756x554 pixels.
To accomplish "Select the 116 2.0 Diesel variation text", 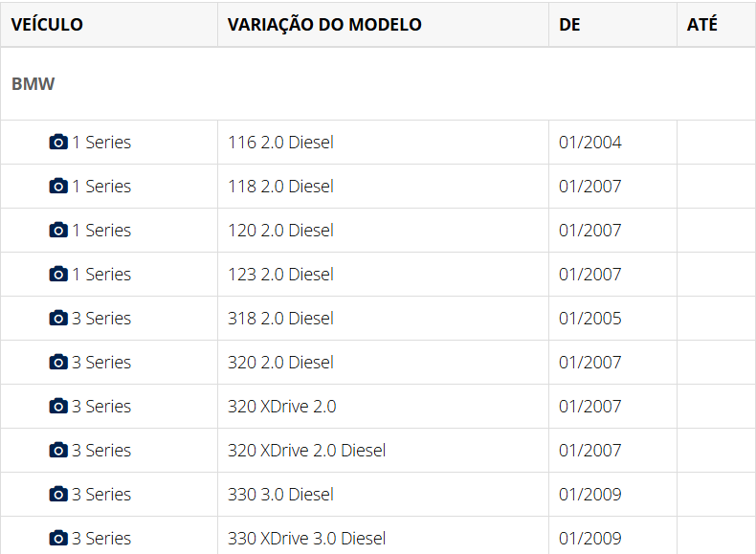I will [x=280, y=143].
